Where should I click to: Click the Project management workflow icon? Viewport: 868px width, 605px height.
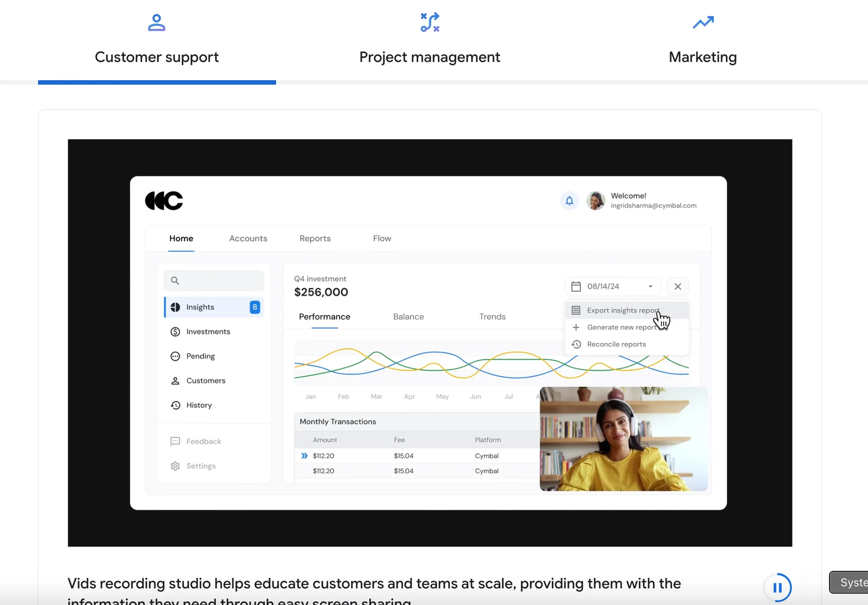[430, 23]
